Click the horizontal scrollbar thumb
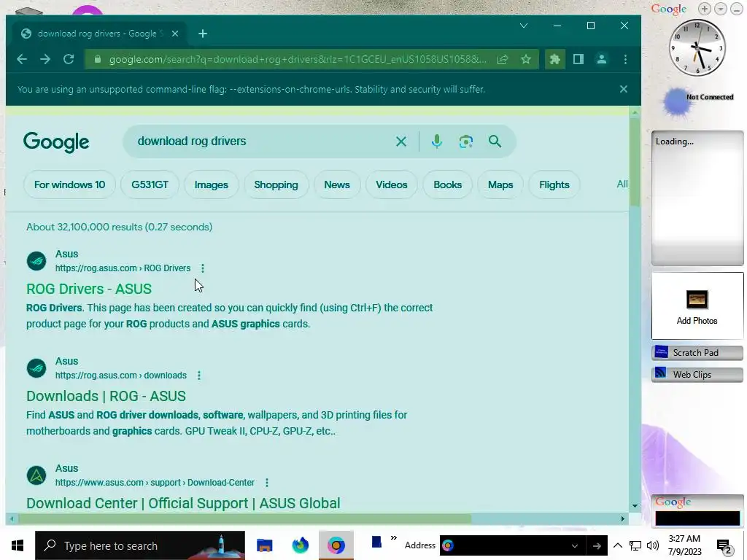 point(245,518)
